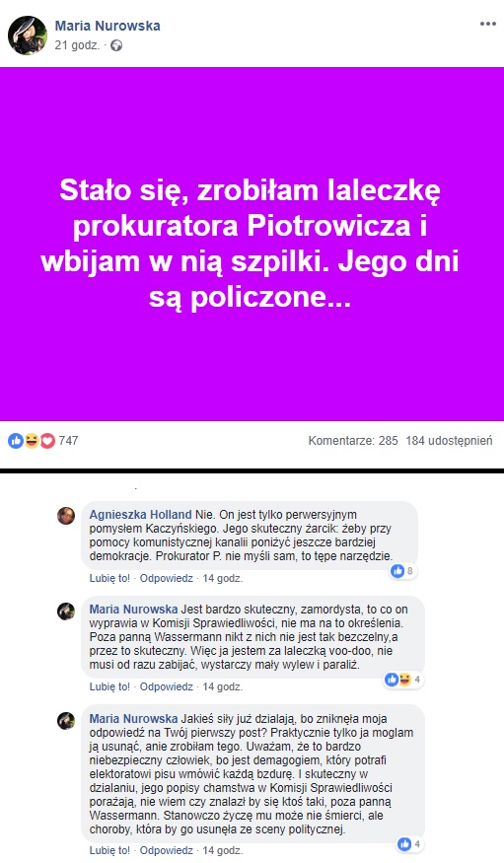Click the like badge on the last comment
Viewport: 504px width, 863px height.
point(410,843)
